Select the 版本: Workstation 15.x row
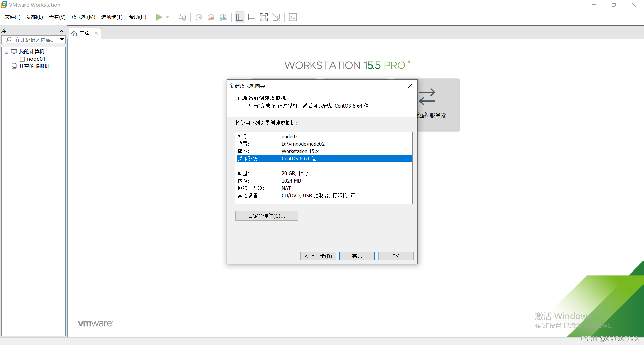This screenshot has height=345, width=644. tap(324, 151)
